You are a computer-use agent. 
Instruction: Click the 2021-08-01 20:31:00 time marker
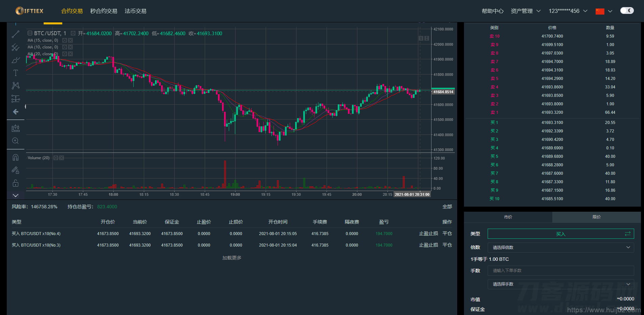coord(412,194)
